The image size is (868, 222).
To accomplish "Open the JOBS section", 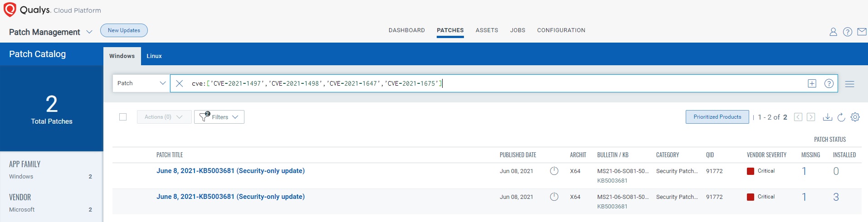I will point(517,30).
